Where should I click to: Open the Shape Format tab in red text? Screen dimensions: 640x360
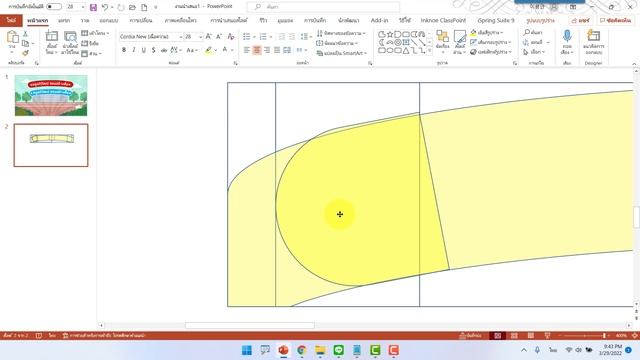pyautogui.click(x=540, y=20)
